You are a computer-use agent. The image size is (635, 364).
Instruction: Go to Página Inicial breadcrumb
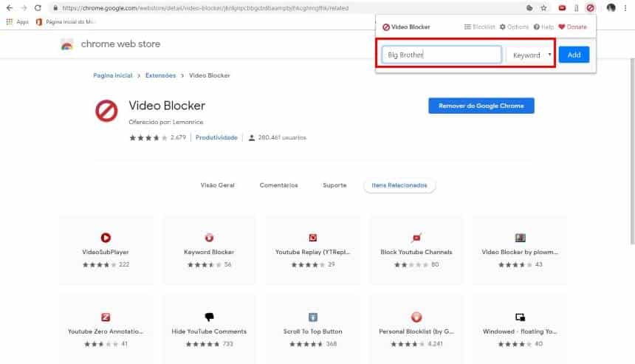click(x=112, y=75)
